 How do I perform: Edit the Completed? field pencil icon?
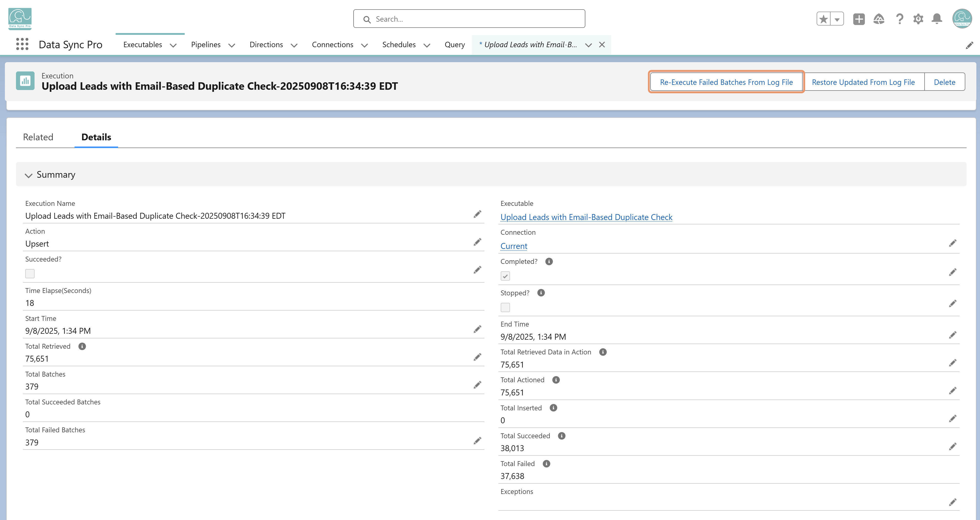click(x=953, y=272)
